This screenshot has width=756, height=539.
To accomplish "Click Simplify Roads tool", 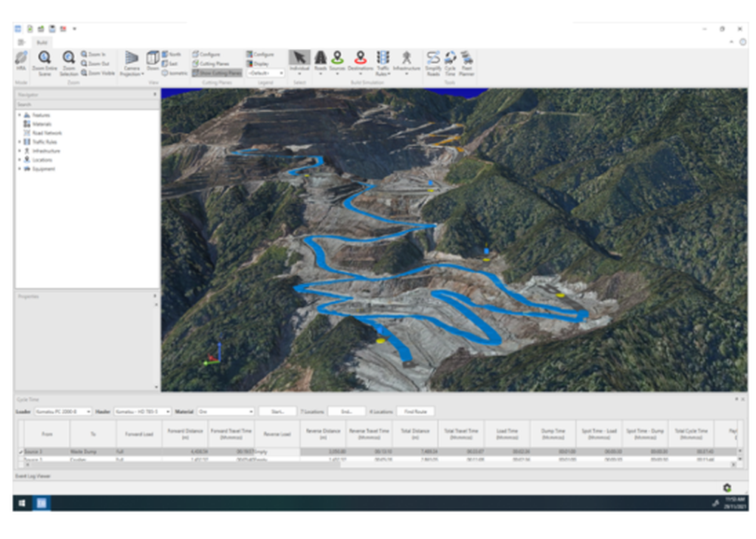I will pyautogui.click(x=433, y=64).
